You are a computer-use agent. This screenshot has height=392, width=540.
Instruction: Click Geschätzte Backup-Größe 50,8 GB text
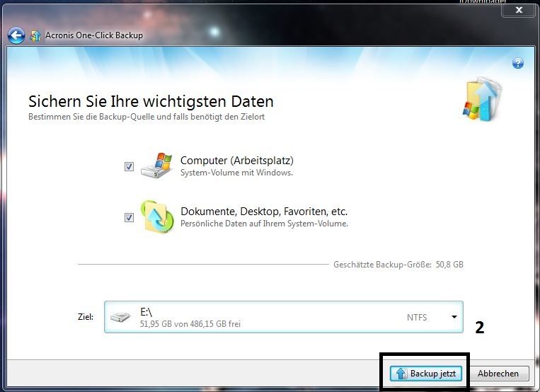click(398, 265)
